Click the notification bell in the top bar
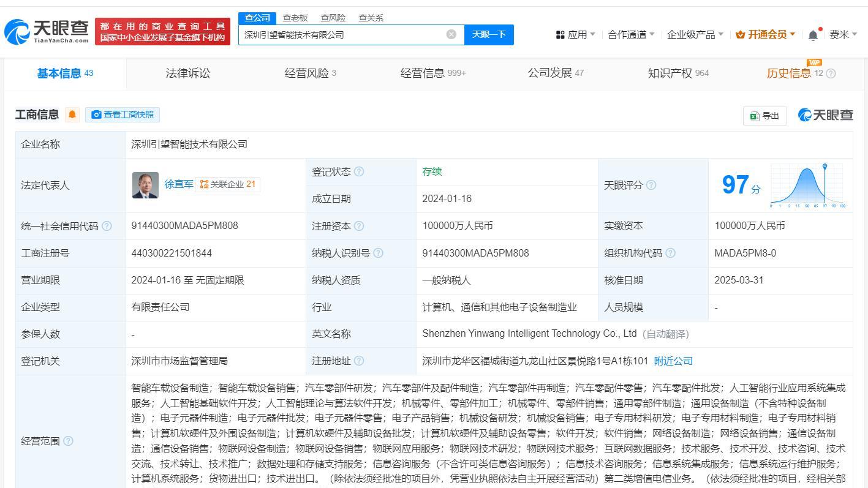868x488 pixels. 813,35
